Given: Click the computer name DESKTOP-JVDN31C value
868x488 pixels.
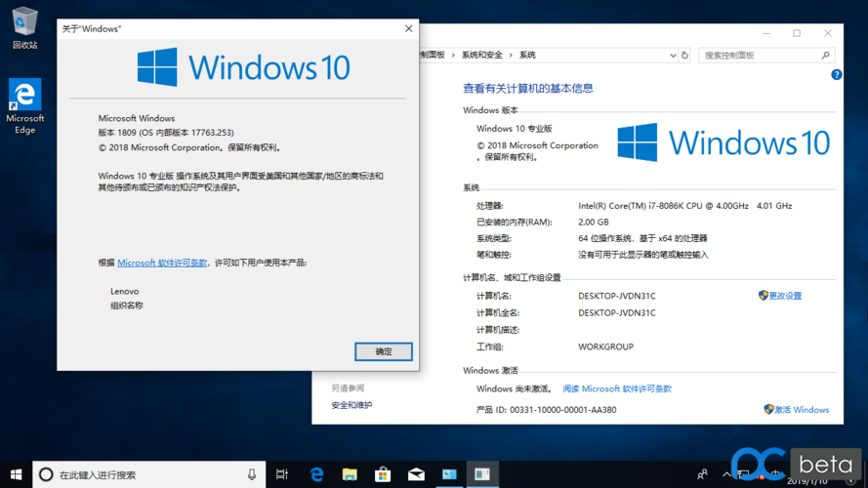Looking at the screenshot, I should 617,296.
